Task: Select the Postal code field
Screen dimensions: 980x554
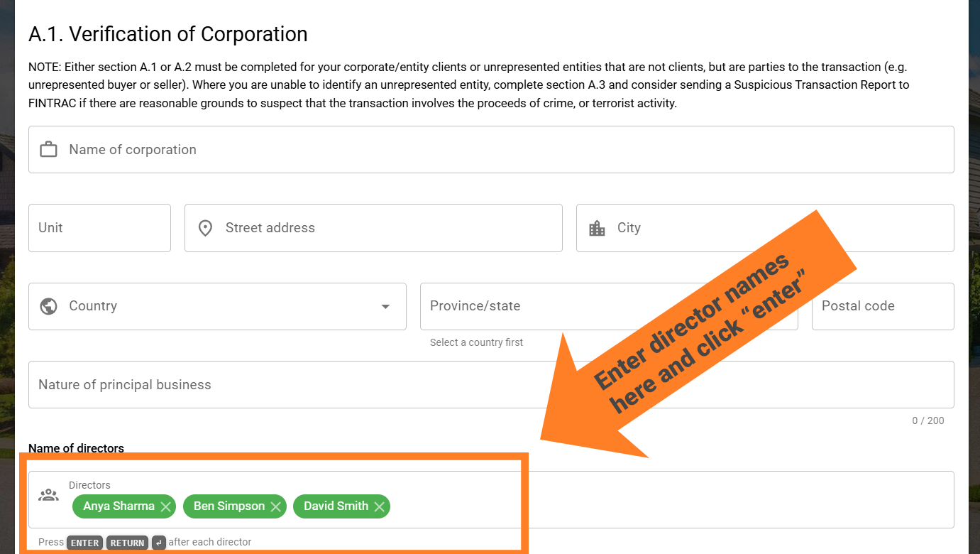Action: pos(883,306)
